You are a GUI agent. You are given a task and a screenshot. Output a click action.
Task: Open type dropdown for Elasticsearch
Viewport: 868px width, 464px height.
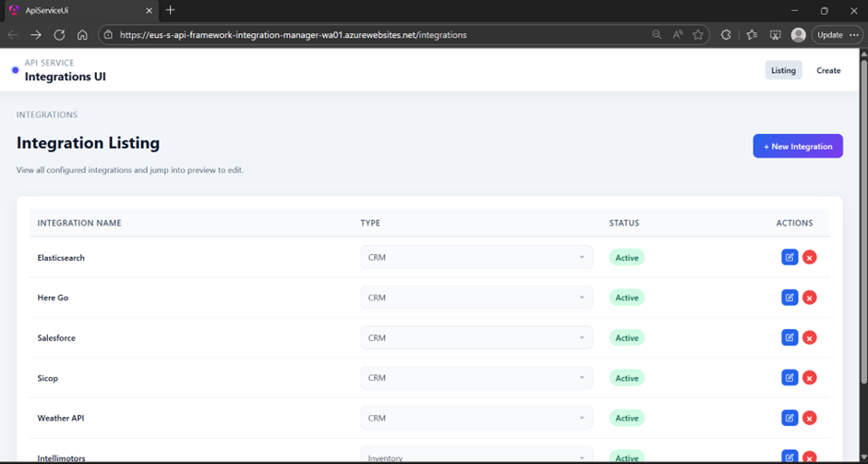point(476,257)
